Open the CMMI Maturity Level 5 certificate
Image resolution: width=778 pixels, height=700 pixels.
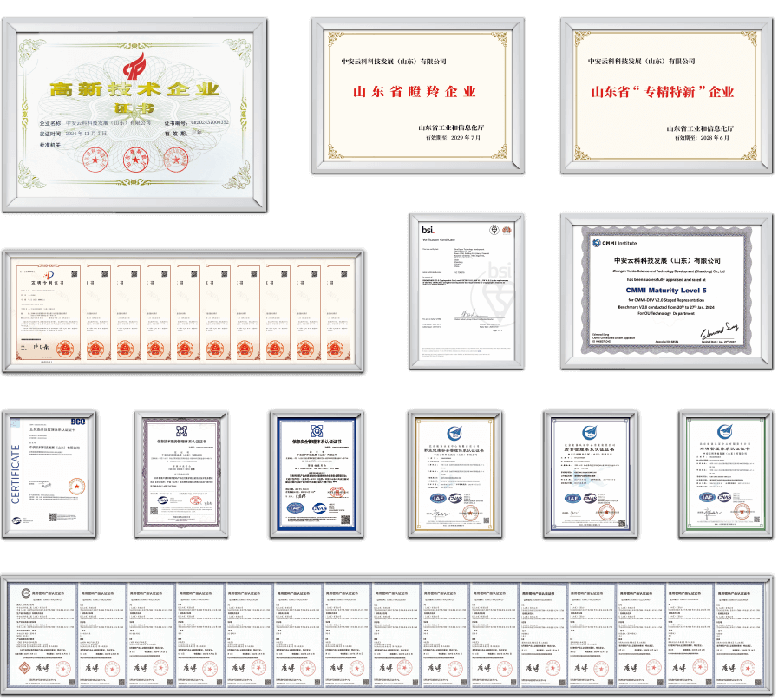click(666, 290)
